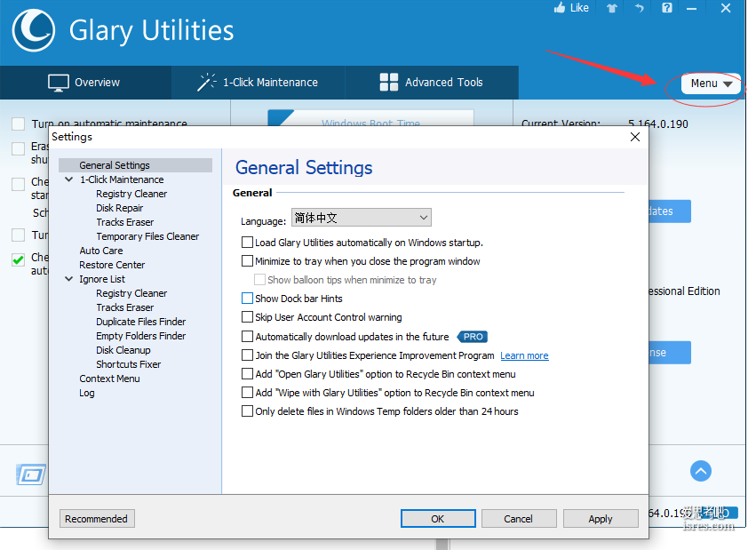Select Disk Repair under 1-Click Maintenance
This screenshot has height=550, width=756.
click(x=120, y=208)
